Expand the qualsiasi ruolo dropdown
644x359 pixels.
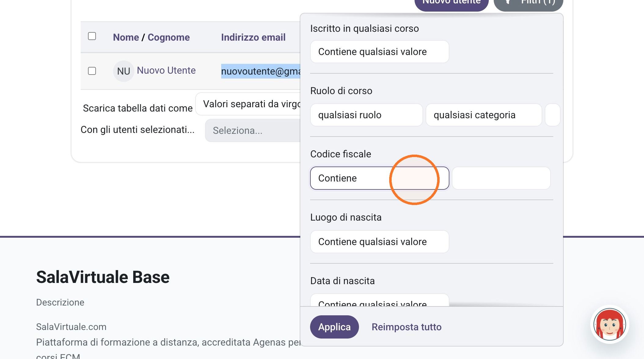pyautogui.click(x=366, y=115)
